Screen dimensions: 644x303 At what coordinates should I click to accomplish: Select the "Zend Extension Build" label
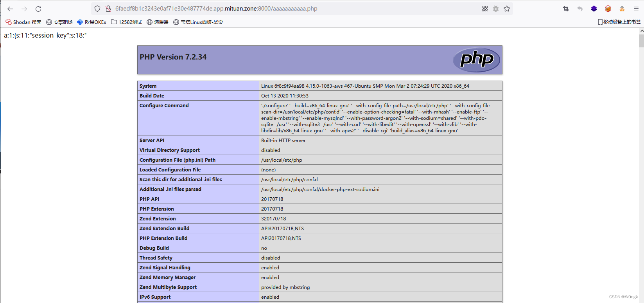[x=165, y=229]
